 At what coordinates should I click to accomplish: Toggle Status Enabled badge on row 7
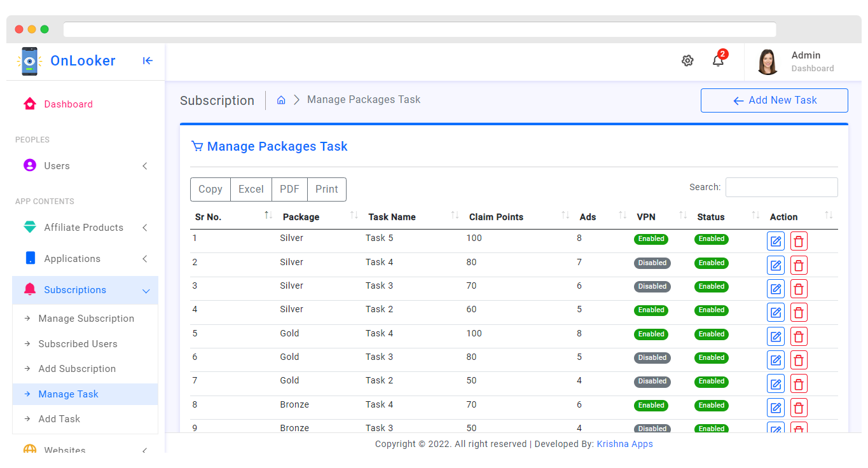712,382
